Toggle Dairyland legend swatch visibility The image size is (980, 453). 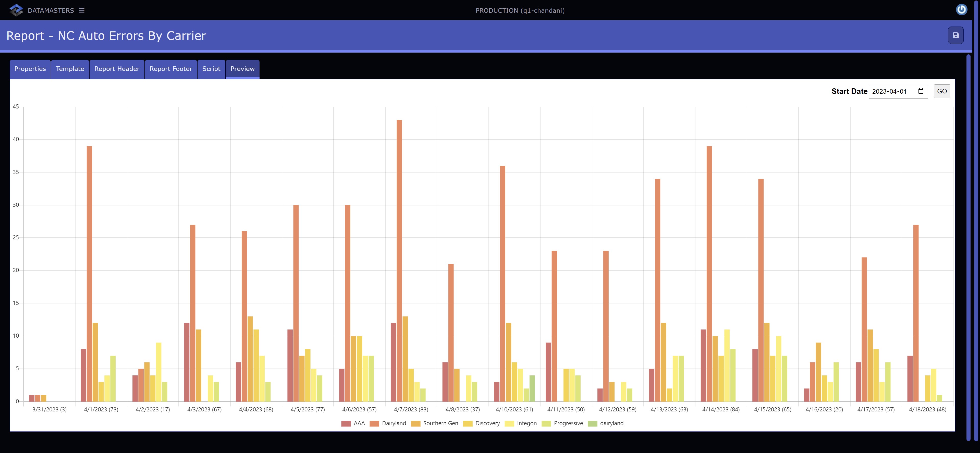click(x=374, y=423)
